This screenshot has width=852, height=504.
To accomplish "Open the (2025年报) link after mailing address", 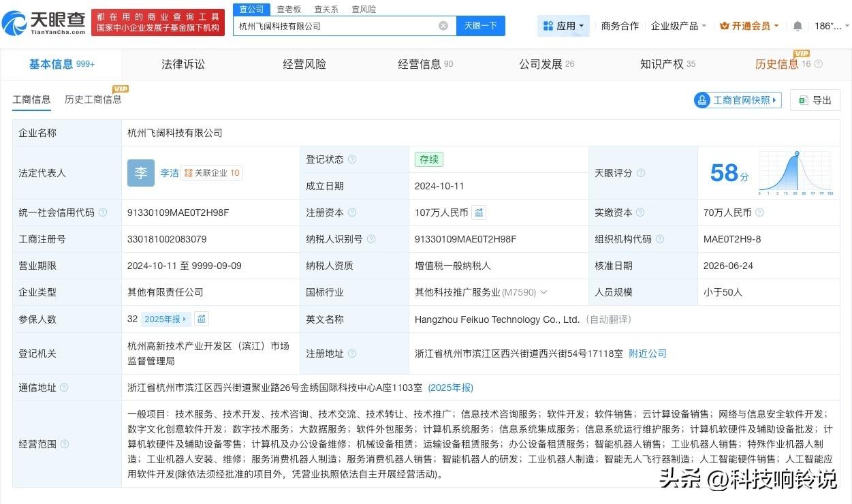I will point(450,388).
